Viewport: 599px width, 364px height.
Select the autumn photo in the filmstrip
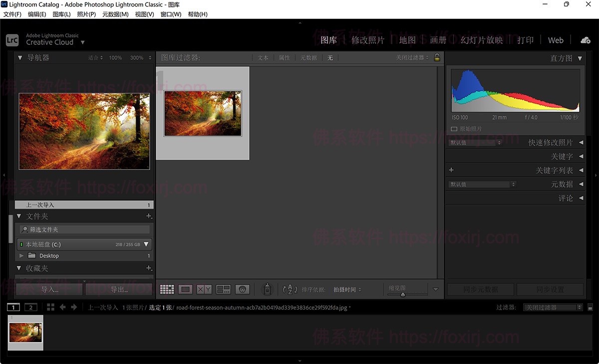[25, 332]
